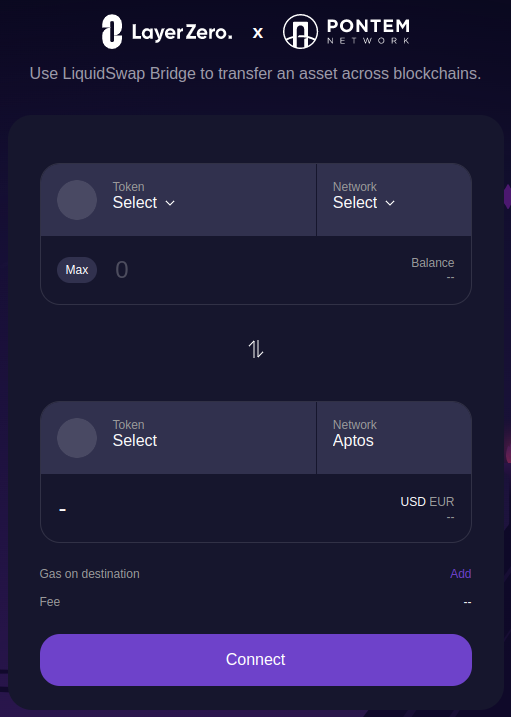Click the LayerZero wordmark text
The width and height of the screenshot is (511, 717).
tap(182, 32)
